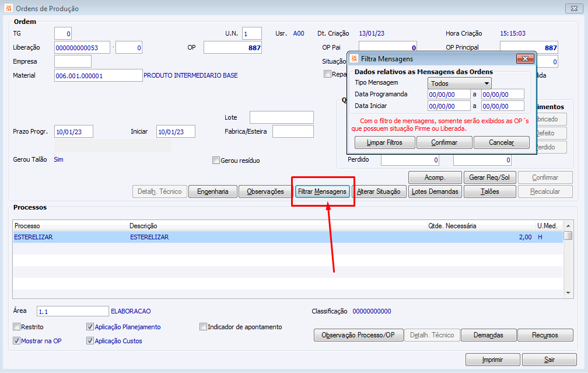Image resolution: width=588 pixels, height=373 pixels.
Task: Select the ESTERELIZAR process row
Action: click(x=288, y=237)
